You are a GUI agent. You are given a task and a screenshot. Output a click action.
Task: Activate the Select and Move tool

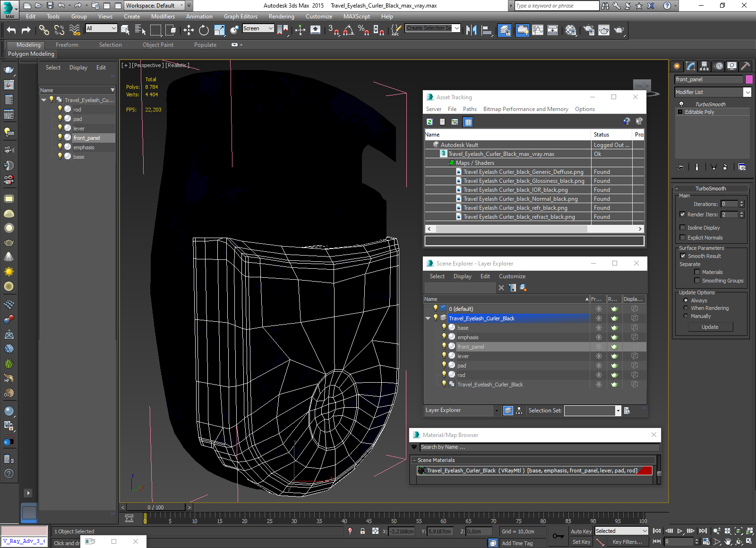[189, 30]
